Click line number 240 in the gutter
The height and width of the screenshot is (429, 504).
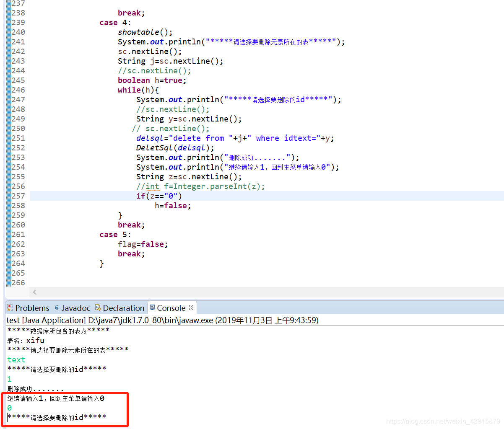point(18,32)
